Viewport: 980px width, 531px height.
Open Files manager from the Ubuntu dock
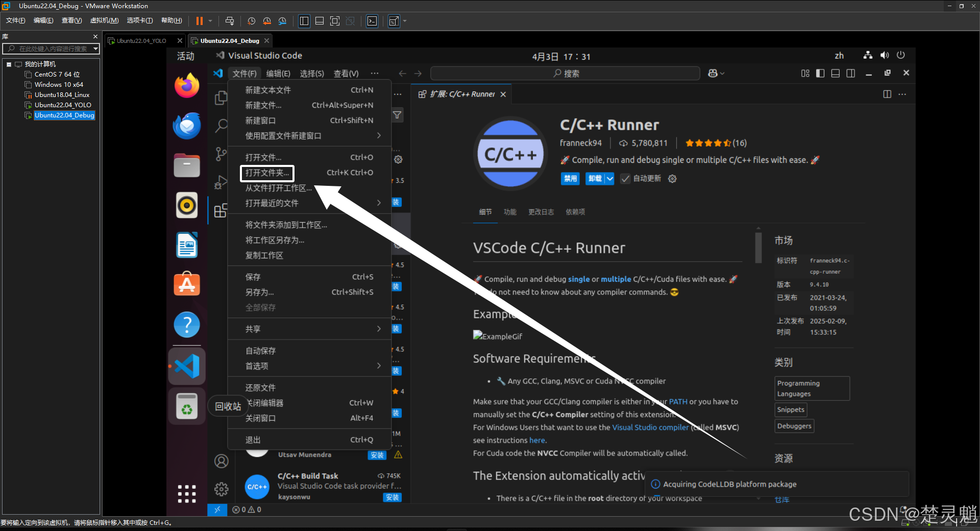[187, 165]
